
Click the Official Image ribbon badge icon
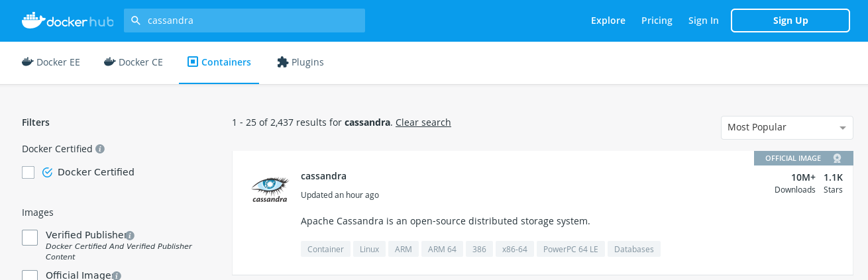[837, 158]
